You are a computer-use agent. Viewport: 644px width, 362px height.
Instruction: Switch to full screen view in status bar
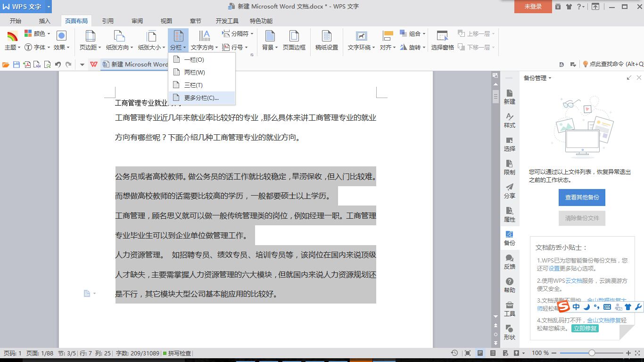tap(467, 353)
